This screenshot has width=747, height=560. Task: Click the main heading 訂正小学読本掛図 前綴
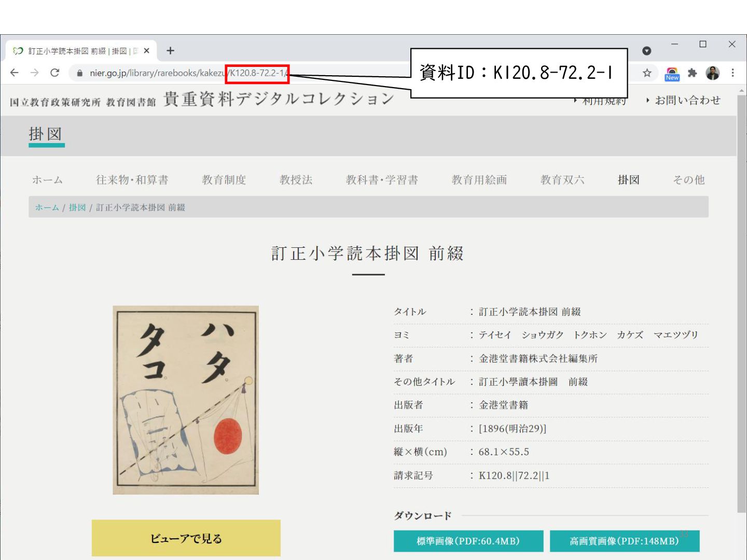click(x=368, y=254)
